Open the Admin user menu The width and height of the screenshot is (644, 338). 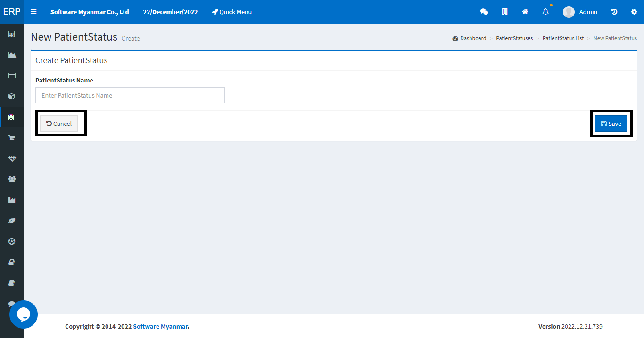(x=580, y=12)
